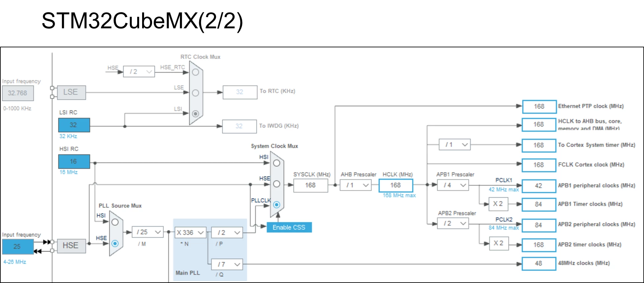Open the Cortex System timer divider dropdown
644x283 pixels.
coord(455,145)
